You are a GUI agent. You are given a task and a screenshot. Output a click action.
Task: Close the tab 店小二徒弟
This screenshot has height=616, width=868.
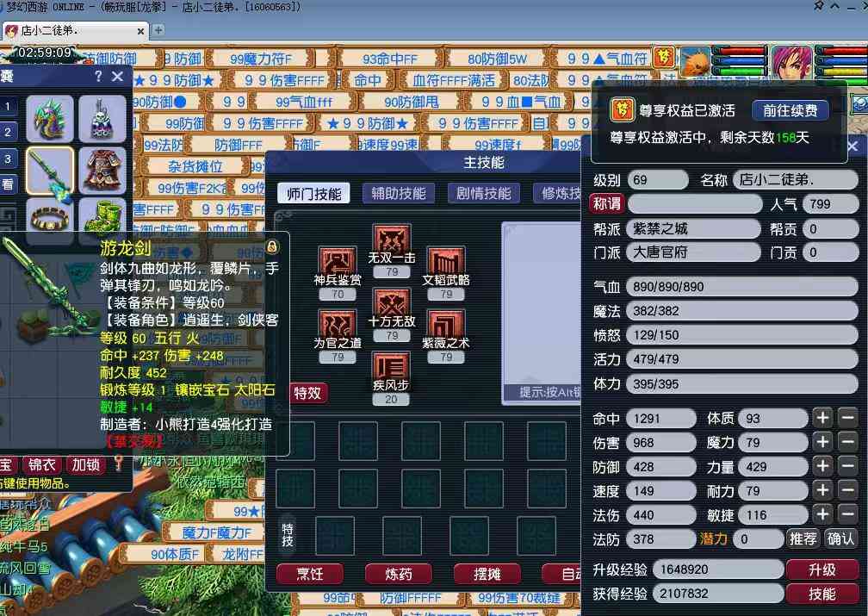(x=140, y=32)
